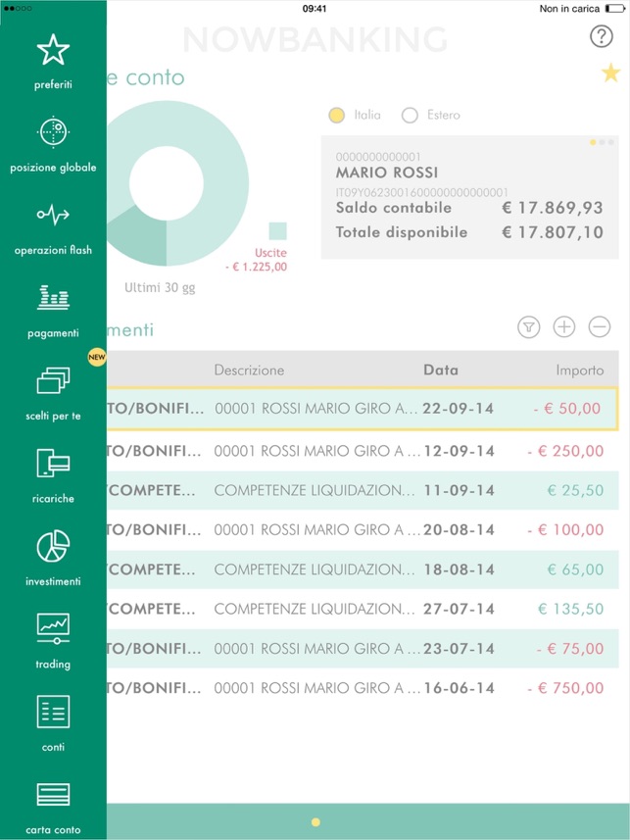Click the minus circle icon above table

(x=600, y=326)
